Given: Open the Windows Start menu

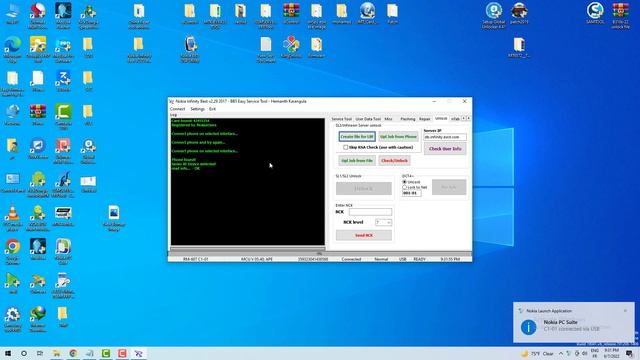Looking at the screenshot, I should click(x=8, y=353).
